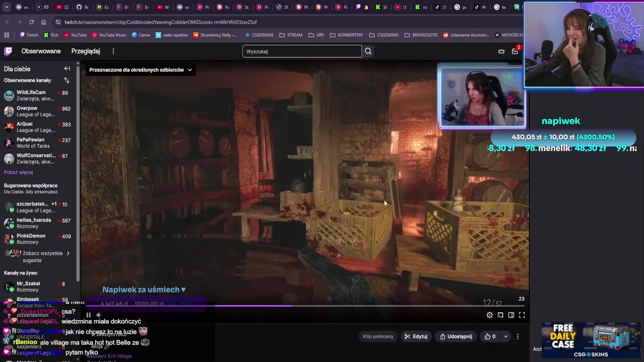Open the WildLifeCam channel

pos(39,96)
